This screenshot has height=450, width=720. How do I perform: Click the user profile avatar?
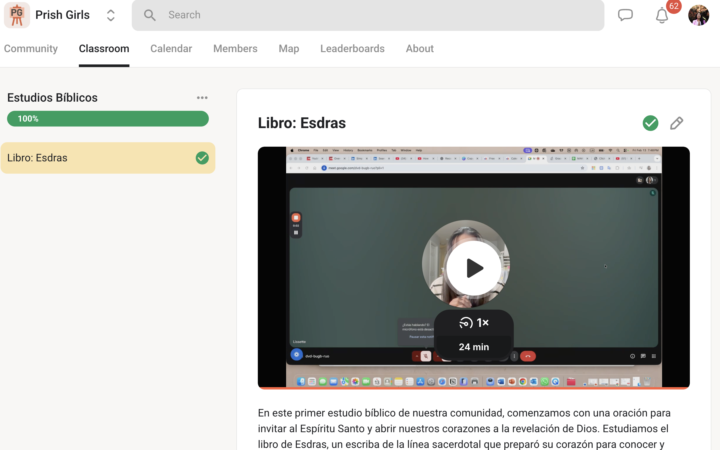[x=698, y=15]
